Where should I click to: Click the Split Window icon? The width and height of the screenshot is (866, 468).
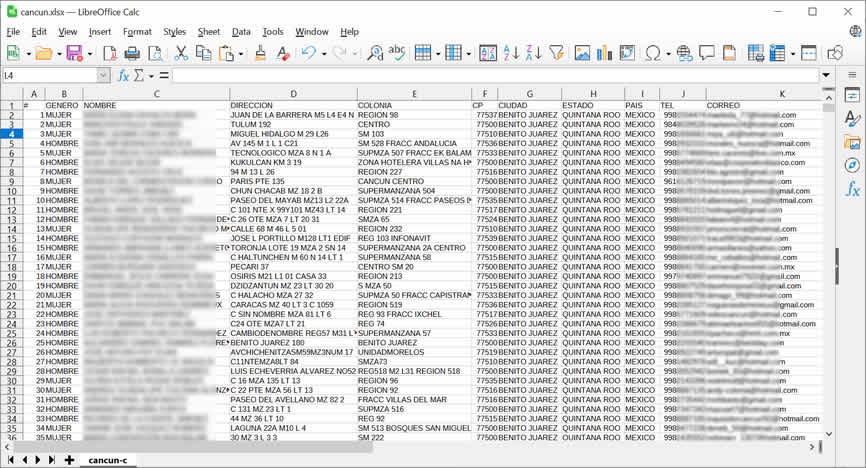[x=809, y=53]
